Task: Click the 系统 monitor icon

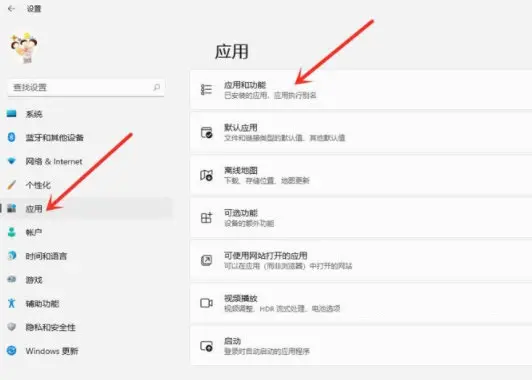Action: click(x=12, y=114)
